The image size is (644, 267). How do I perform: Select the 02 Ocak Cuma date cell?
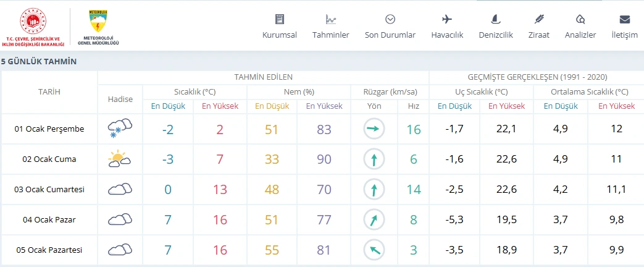click(49, 159)
